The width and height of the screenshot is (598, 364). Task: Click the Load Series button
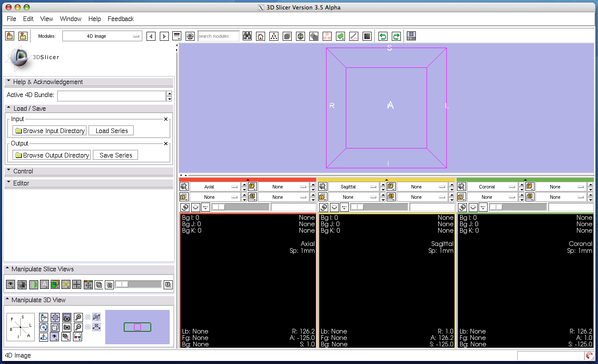(x=111, y=130)
